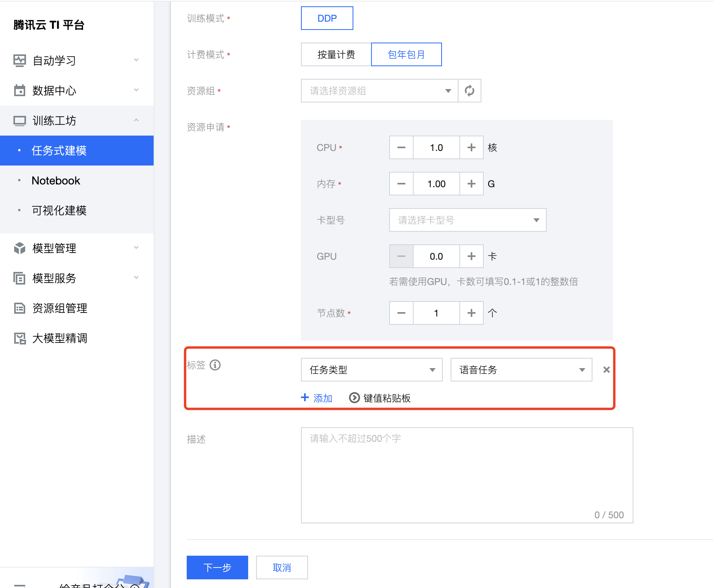This screenshot has width=713, height=588.
Task: Increase GPU card count with plus
Action: [x=471, y=256]
